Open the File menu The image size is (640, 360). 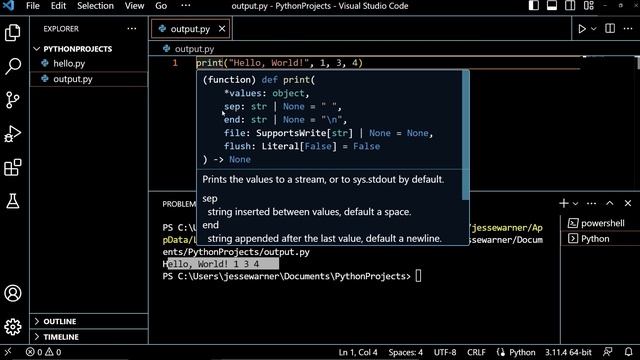coord(33,6)
